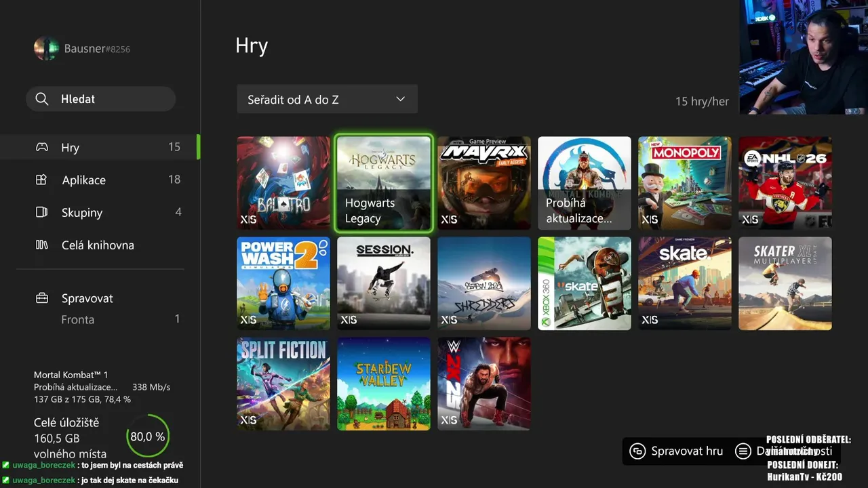This screenshot has width=868, height=488.
Task: Click the Aplikace apps icon
Action: (41, 180)
